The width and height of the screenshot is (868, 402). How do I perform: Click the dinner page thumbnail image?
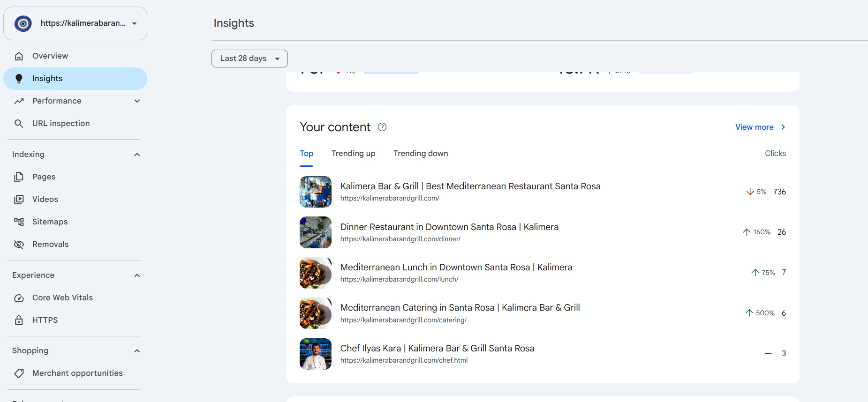pos(316,232)
